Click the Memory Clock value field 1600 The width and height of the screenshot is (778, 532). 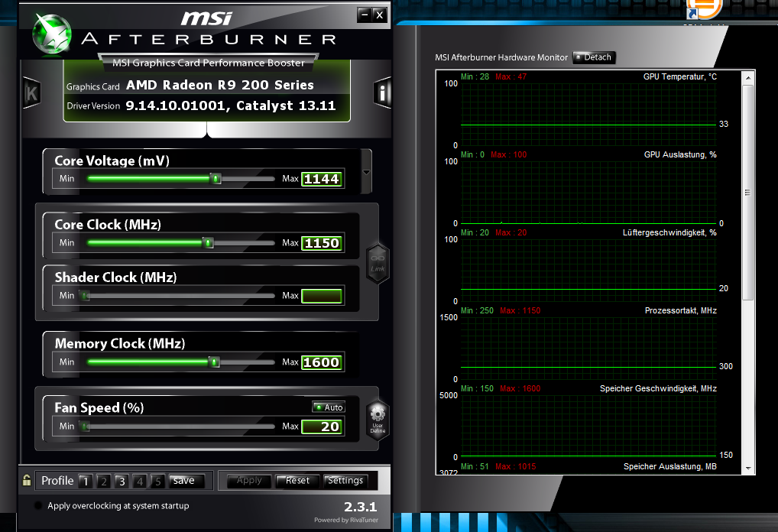[x=322, y=362]
